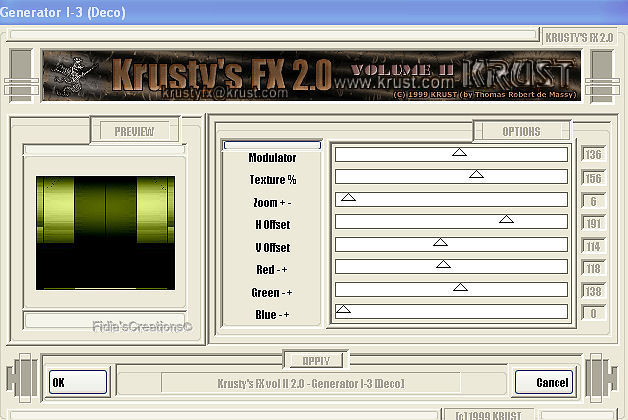This screenshot has height=420, width=628.
Task: Select the Zoom slider handle
Action: [348, 198]
